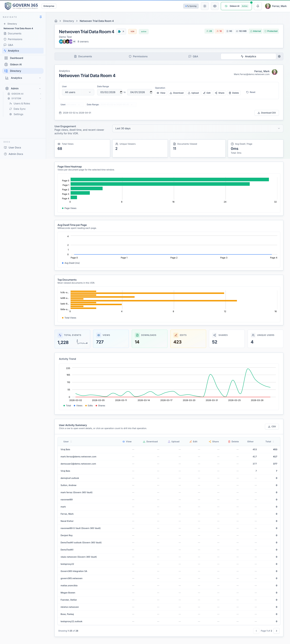Screen dimensions: 290x644
Task: Open Admin Docs link
Action: (16, 154)
